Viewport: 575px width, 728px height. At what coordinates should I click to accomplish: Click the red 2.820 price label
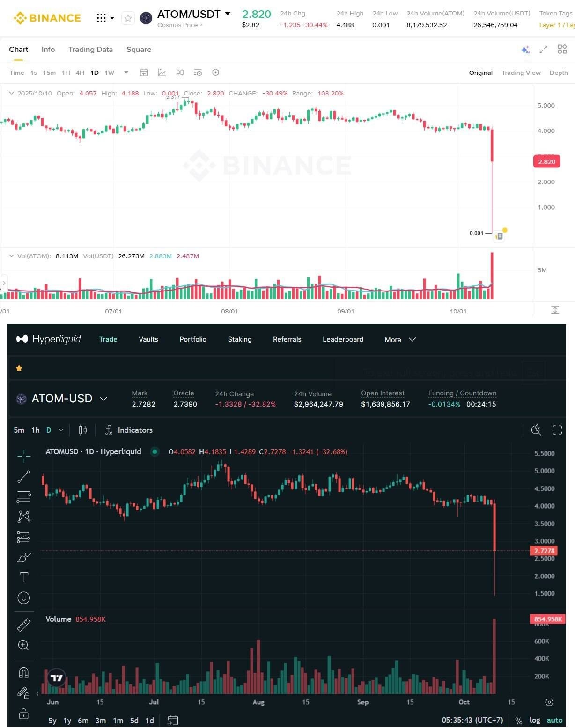(x=546, y=161)
